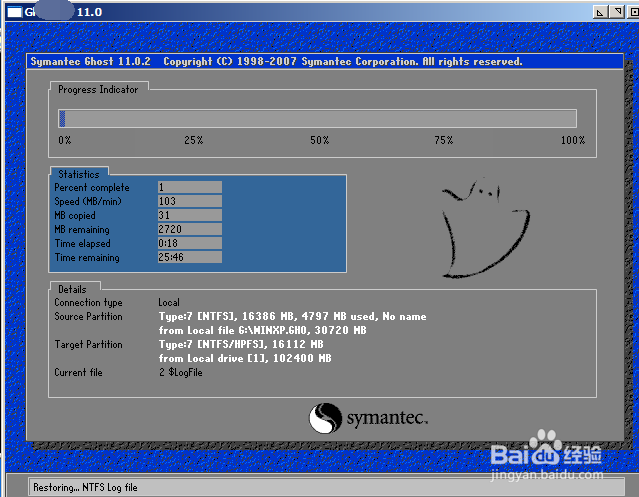
Task: Click the window title text 11.0
Action: click(x=90, y=12)
